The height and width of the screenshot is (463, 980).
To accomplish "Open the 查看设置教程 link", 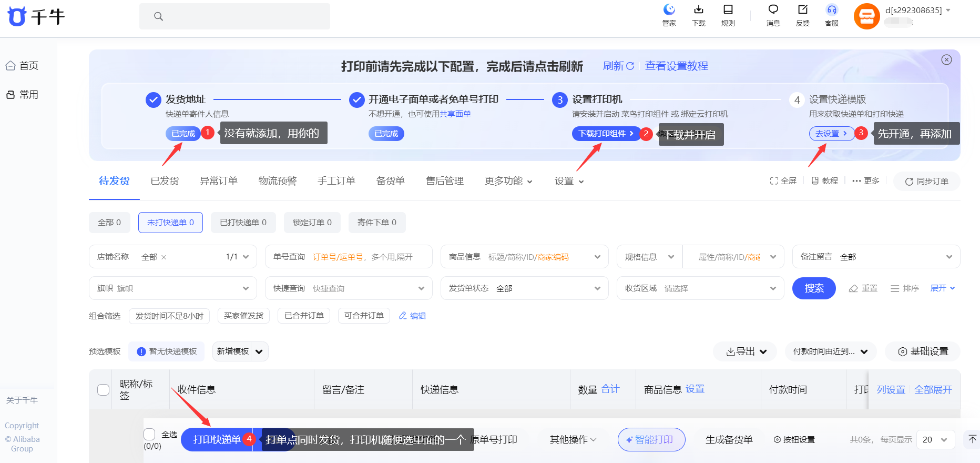I will pos(676,66).
